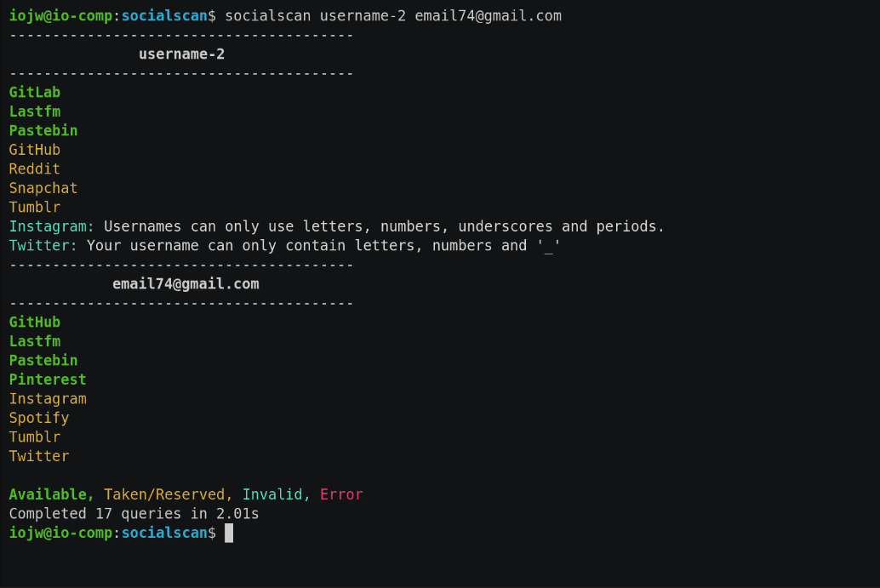
Task: Click the Twitter entry under email section
Action: click(39, 456)
